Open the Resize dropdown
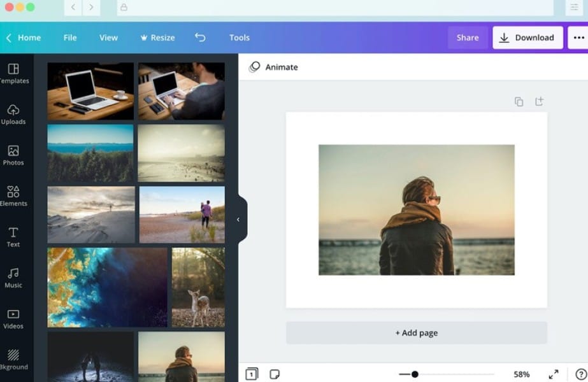Screen dimensions: 588x382 click(x=157, y=38)
